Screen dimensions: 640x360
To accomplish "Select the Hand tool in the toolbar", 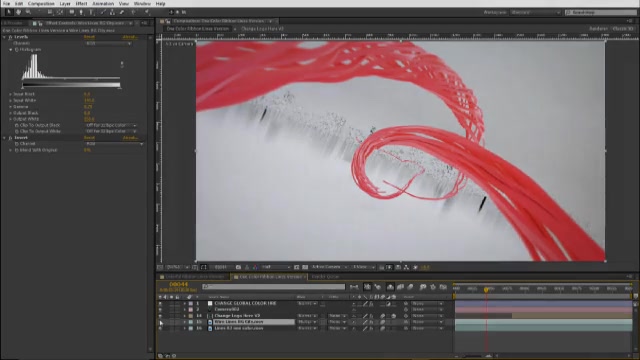I will click(x=18, y=12).
